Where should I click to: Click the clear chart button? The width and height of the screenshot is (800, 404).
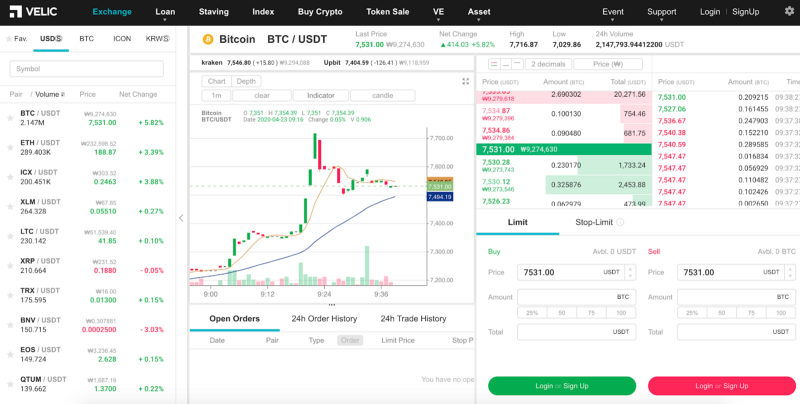[262, 95]
